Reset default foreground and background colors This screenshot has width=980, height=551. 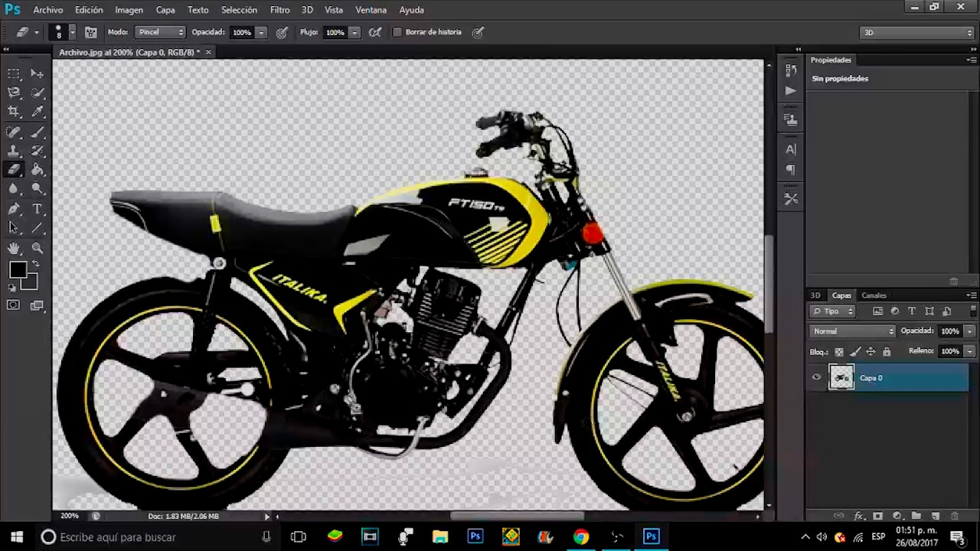pos(11,288)
